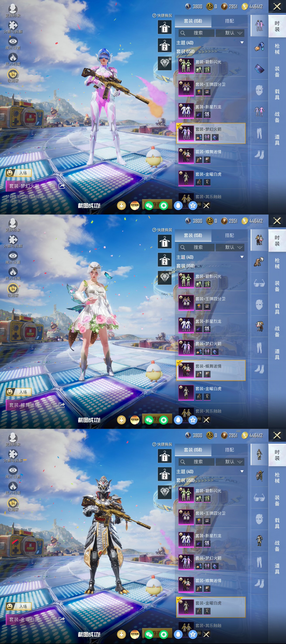Open 默认 sort dropdown in bottom panel
The image size is (286, 644).
230,462
